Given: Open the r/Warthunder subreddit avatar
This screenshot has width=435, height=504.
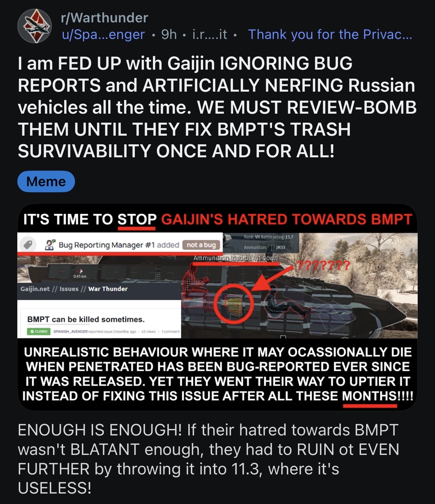Looking at the screenshot, I should click(x=35, y=26).
